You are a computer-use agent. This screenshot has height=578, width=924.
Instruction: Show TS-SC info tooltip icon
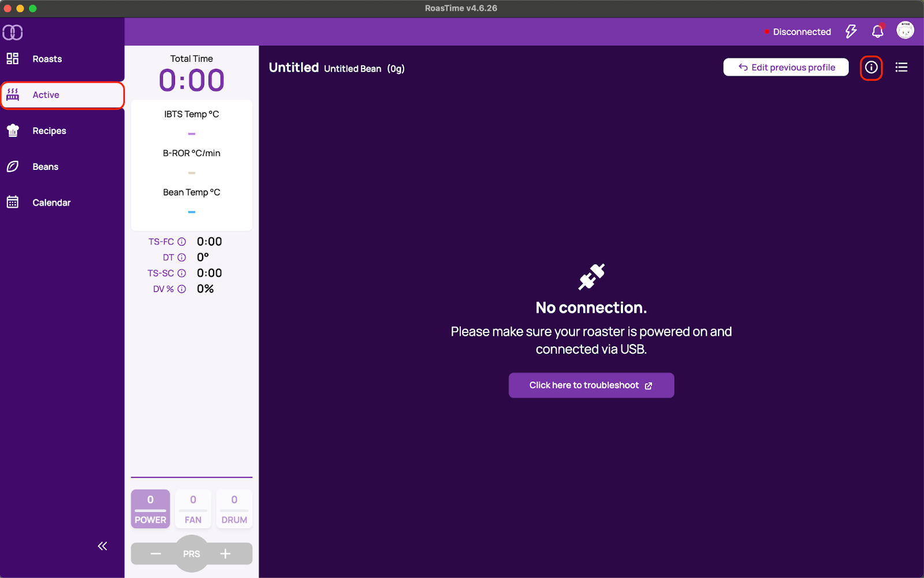[181, 273]
